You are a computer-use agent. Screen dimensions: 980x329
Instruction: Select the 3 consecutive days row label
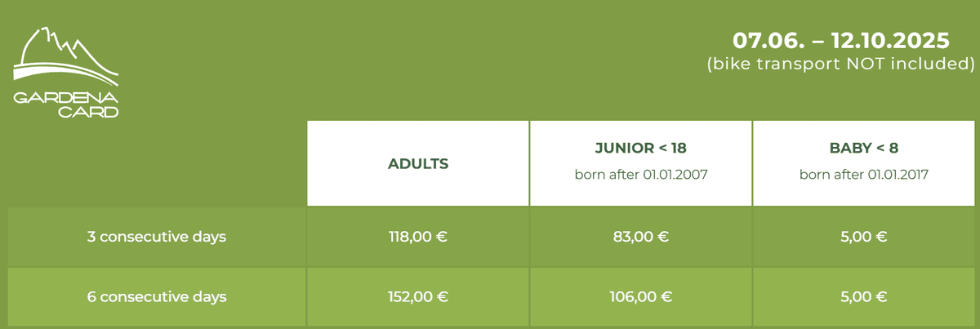coord(157,238)
